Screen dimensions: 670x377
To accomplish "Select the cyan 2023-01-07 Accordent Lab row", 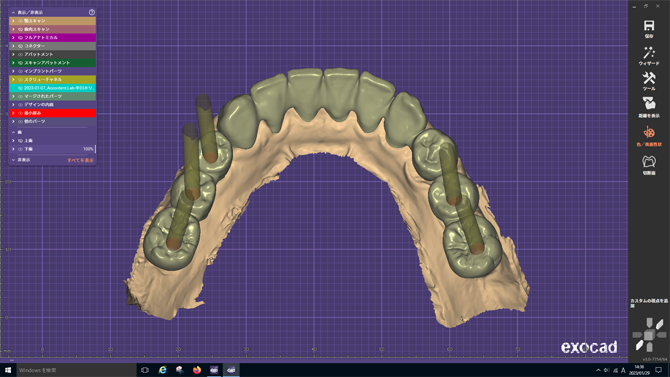I will [53, 88].
